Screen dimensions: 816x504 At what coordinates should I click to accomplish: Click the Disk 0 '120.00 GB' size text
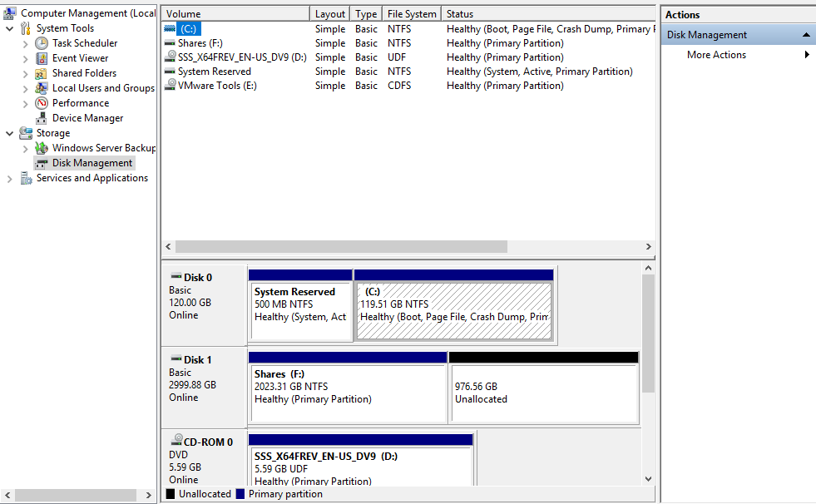click(x=190, y=303)
